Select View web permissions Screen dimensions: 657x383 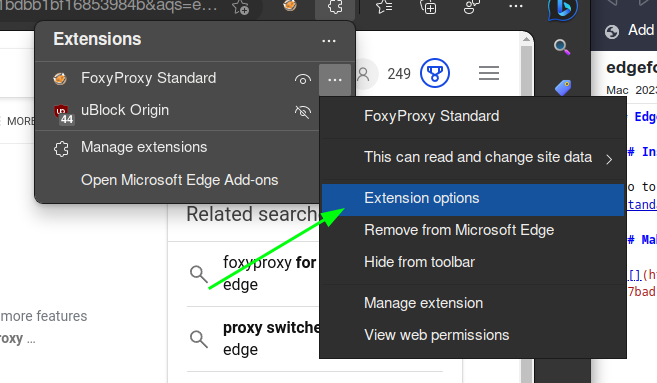pos(473,335)
